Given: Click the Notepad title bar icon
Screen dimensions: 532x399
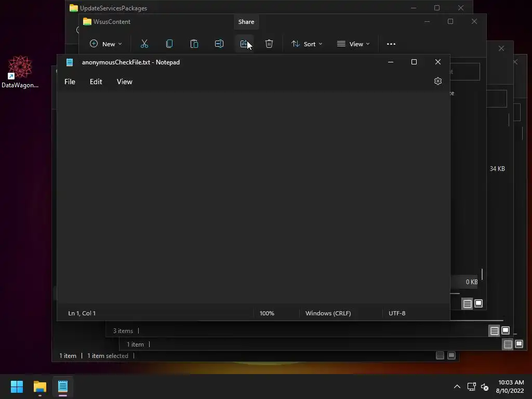Looking at the screenshot, I should point(70,62).
